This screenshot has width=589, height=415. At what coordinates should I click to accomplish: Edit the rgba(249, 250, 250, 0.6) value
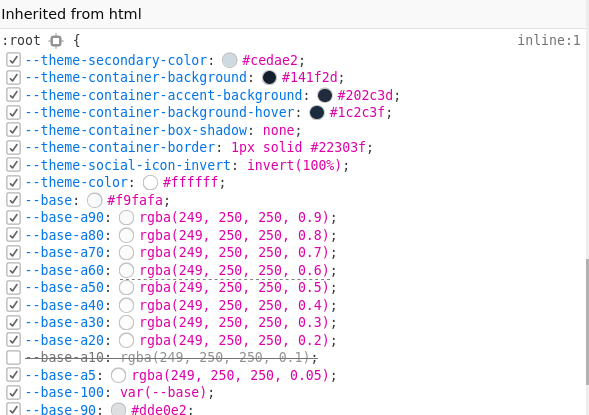tap(234, 270)
